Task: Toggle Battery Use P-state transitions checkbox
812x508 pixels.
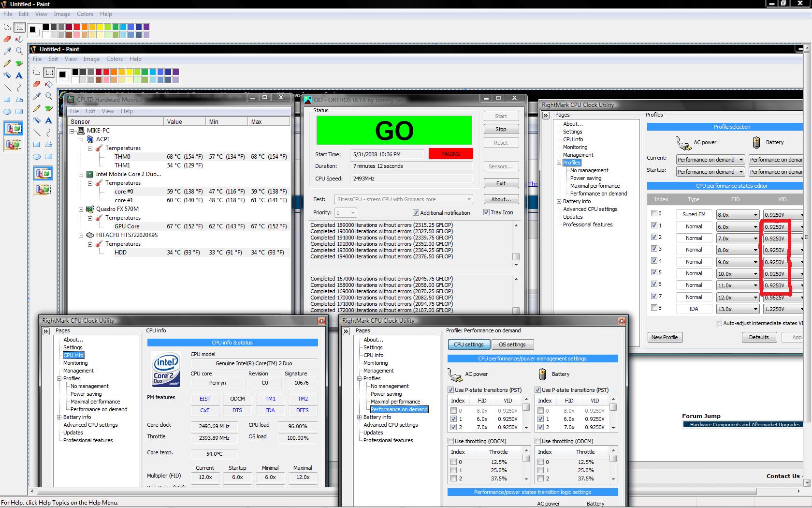Action: tap(538, 390)
